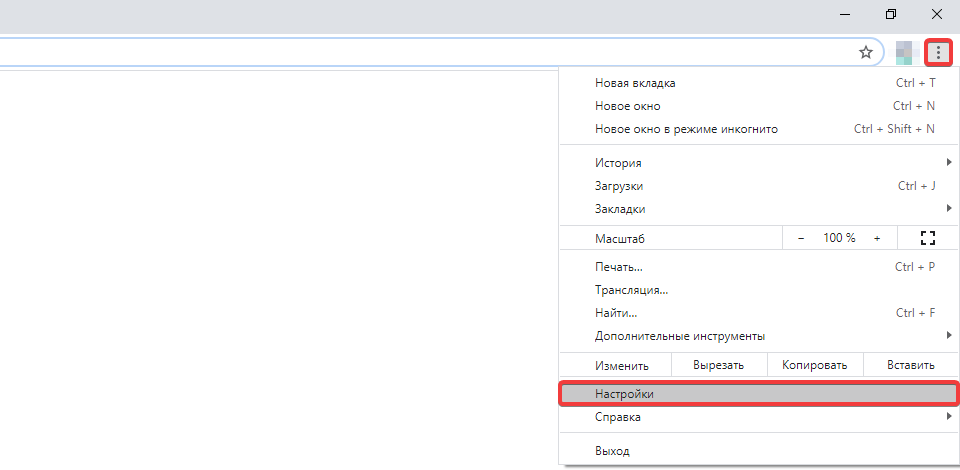Screen dimensions: 960x470
Task: Toggle fullscreen mode icon in Масштаб row
Action: coord(927,238)
